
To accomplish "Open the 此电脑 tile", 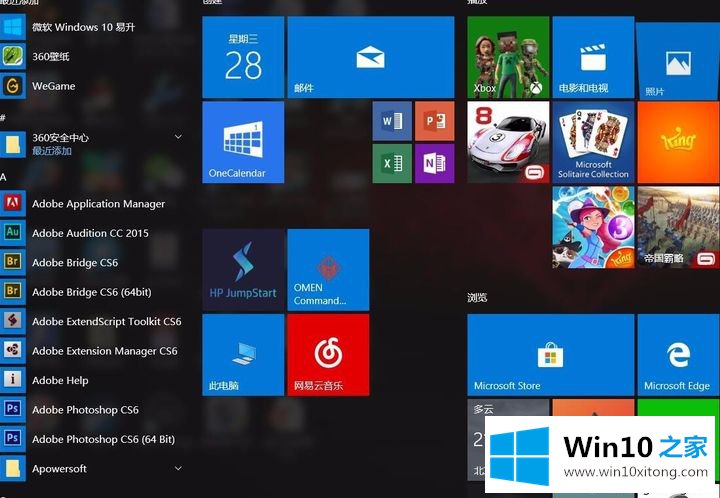I will [243, 355].
